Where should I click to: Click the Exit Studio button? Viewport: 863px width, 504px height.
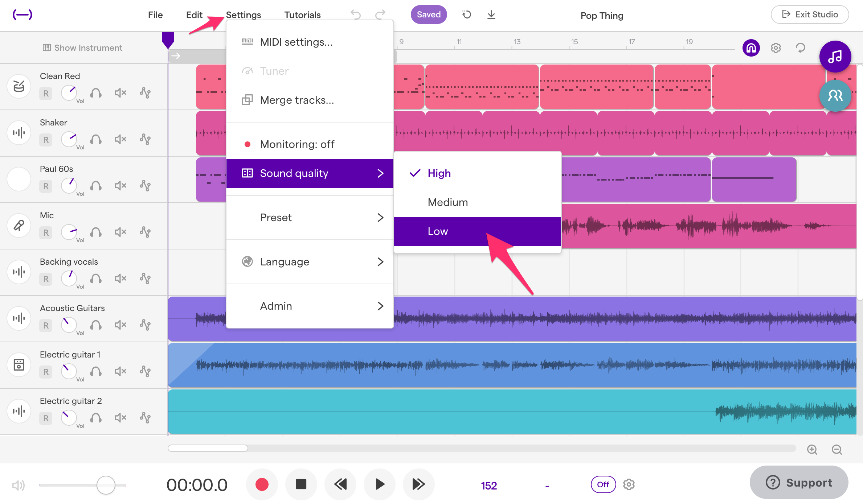(810, 15)
